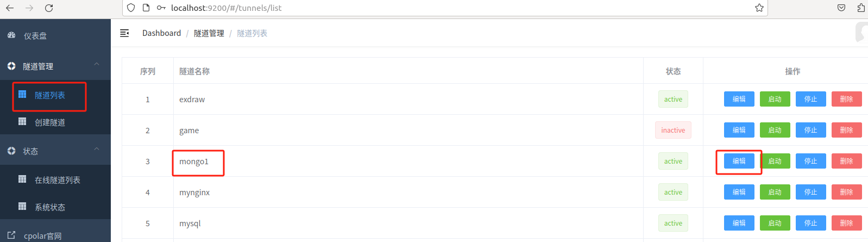This screenshot has height=242, width=868.
Task: Reload the page with the refresh icon
Action: click(x=49, y=8)
